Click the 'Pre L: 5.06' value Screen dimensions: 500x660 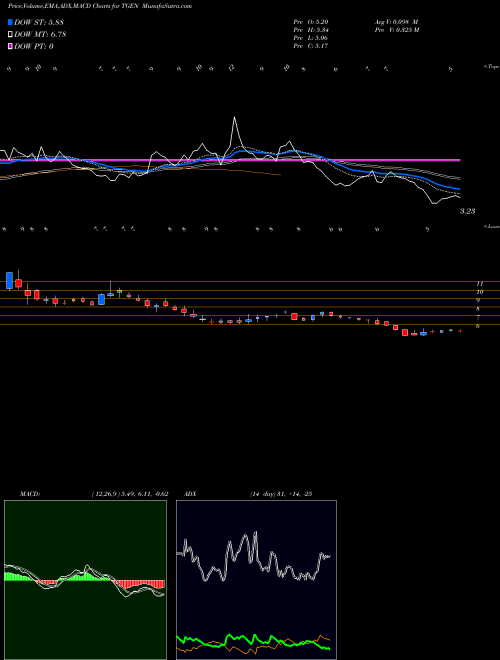point(311,38)
